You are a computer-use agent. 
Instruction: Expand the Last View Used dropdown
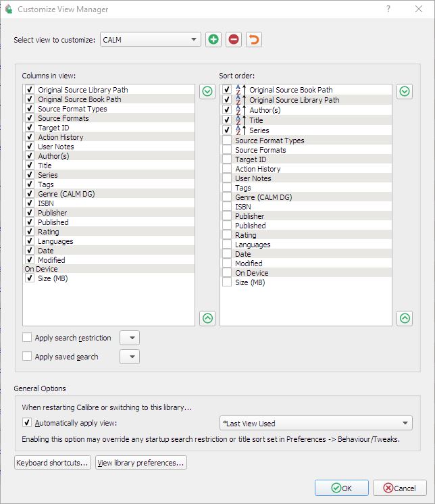[x=316, y=424]
